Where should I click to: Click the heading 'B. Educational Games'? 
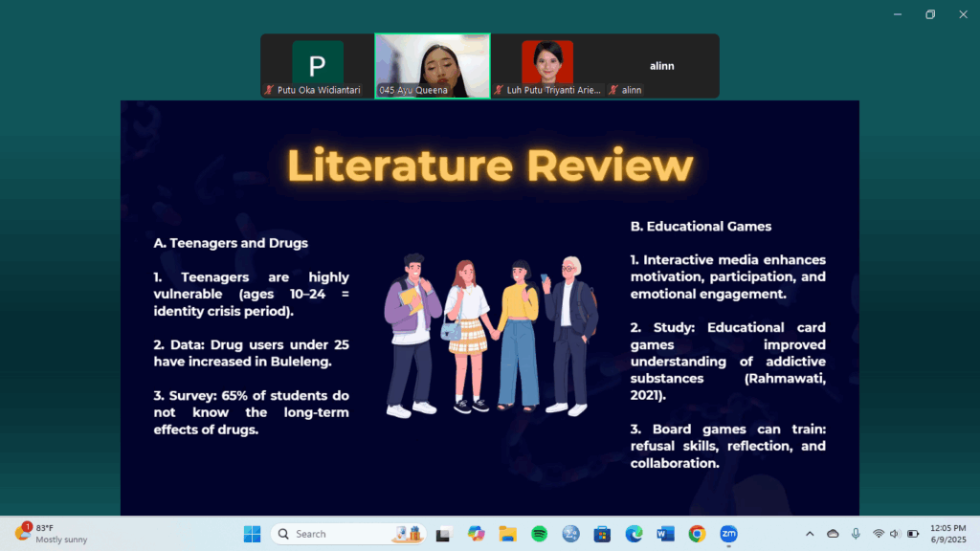point(701,226)
